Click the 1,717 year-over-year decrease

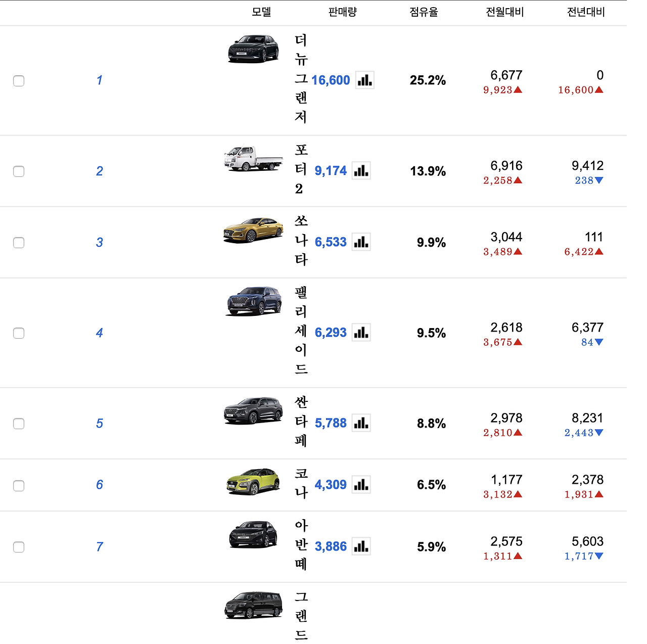[x=584, y=556]
